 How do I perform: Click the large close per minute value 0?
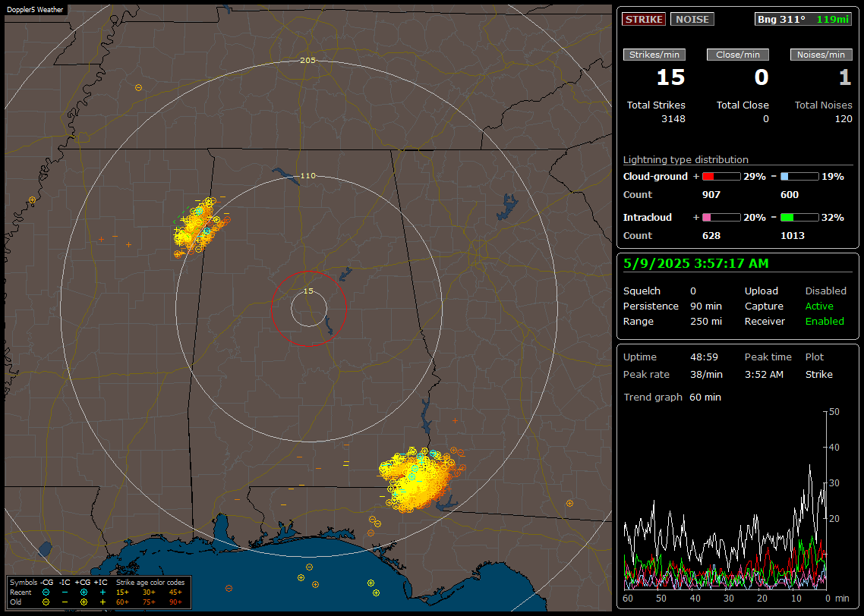[x=762, y=77]
